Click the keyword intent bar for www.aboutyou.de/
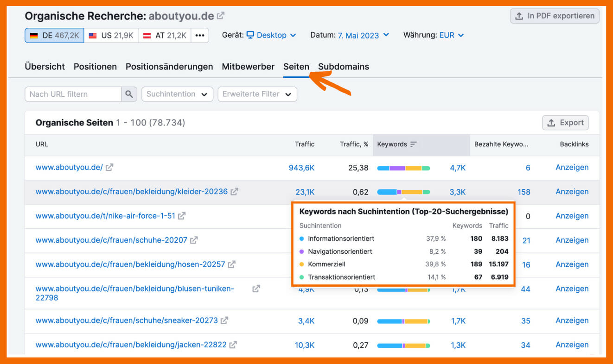613x364 pixels. 403,168
